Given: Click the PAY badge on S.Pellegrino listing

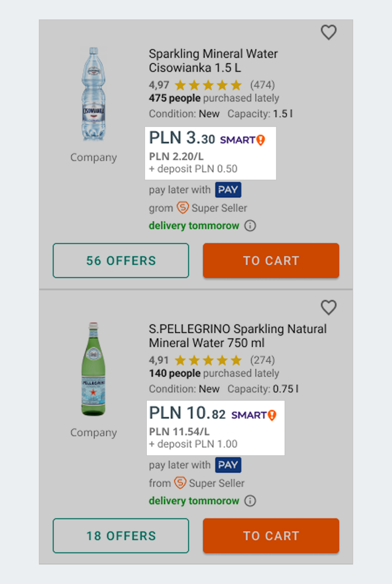Looking at the screenshot, I should click(x=228, y=465).
